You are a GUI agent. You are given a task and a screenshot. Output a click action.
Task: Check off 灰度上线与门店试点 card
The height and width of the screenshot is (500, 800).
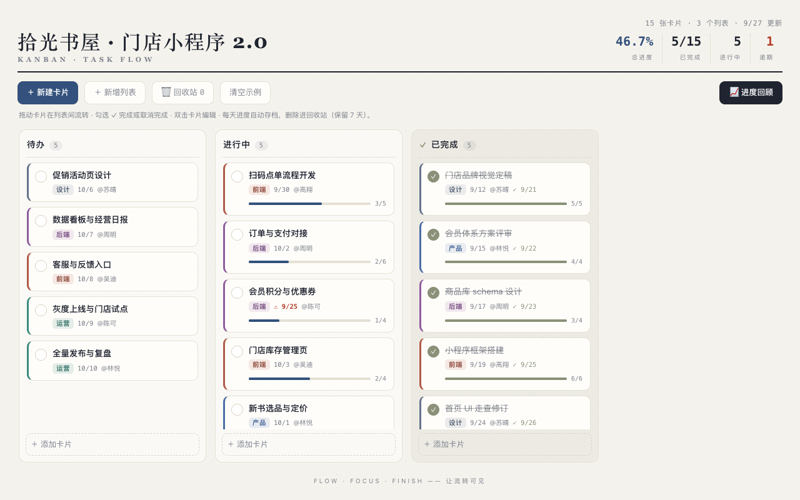click(41, 310)
